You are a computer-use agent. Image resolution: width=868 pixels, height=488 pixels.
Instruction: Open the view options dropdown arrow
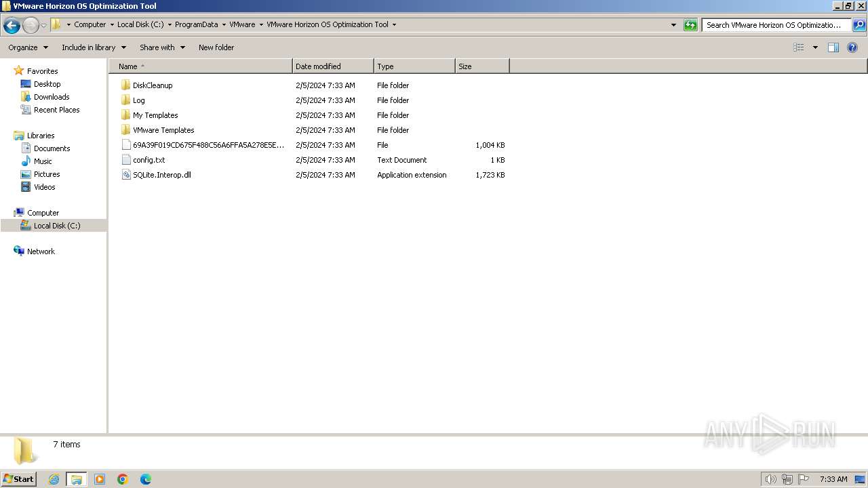pos(815,47)
